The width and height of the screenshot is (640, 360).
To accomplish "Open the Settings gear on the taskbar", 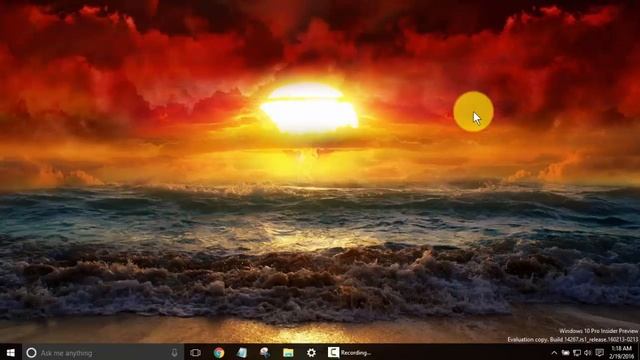I will click(x=311, y=353).
